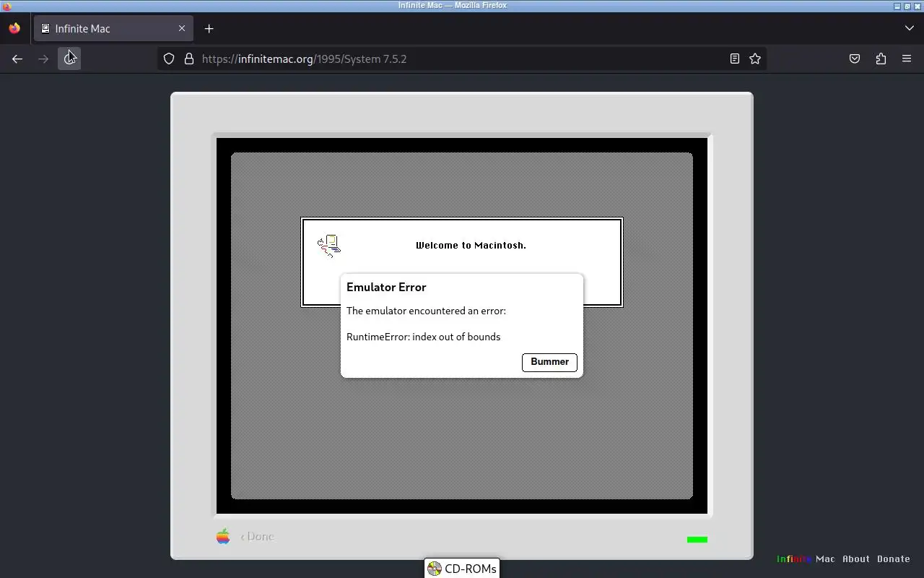The width and height of the screenshot is (924, 578).
Task: Click the RuntimeError: index out of bounds message
Action: [x=423, y=337]
